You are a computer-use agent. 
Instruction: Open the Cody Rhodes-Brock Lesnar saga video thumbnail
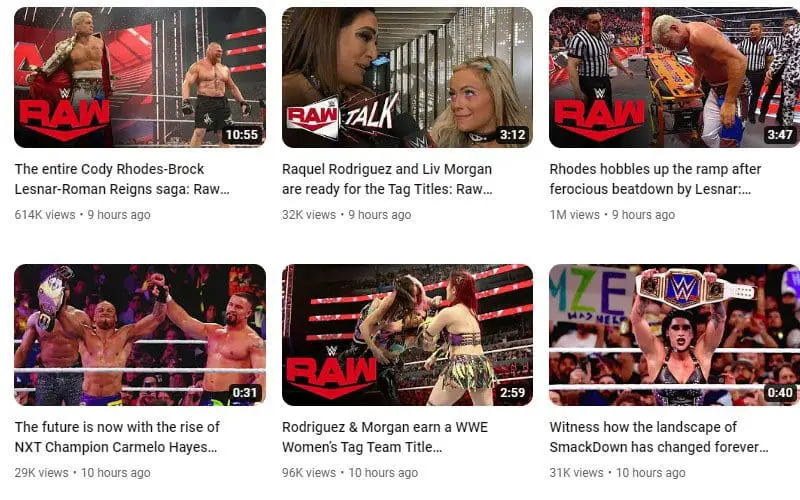click(140, 77)
